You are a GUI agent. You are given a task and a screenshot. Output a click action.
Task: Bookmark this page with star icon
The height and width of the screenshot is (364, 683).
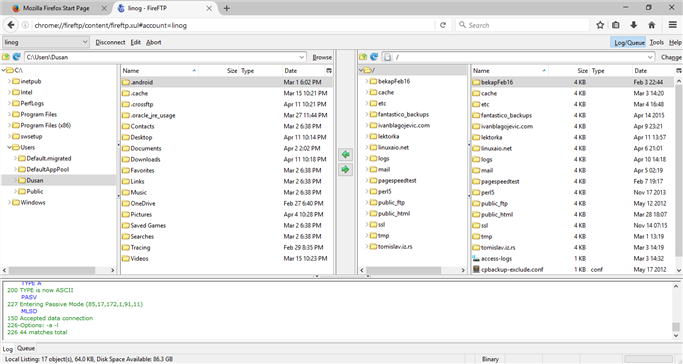[600, 25]
